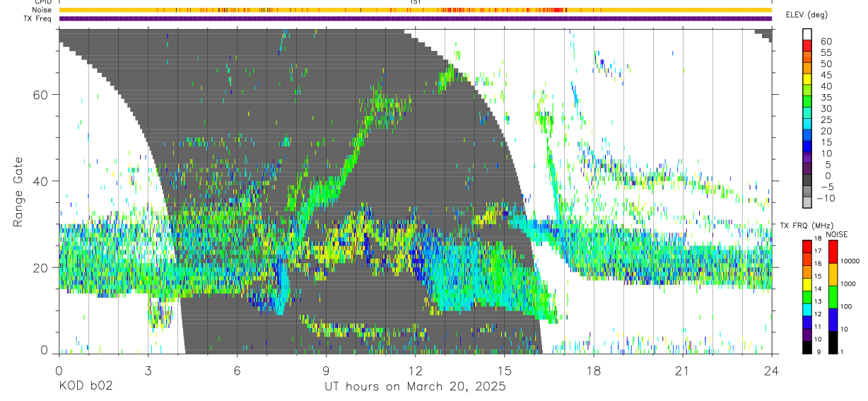Select the orange 1000–10000 noise swatch
Viewport: 868px width, 401px height.
[833, 274]
